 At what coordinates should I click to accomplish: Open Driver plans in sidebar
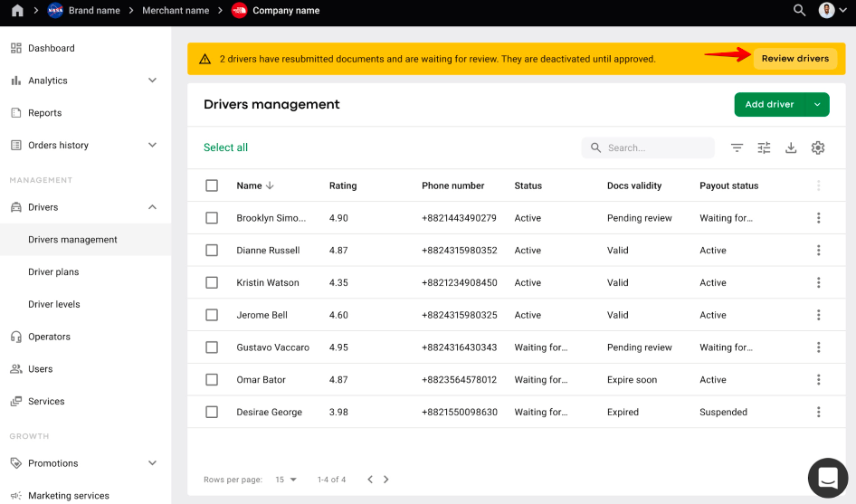click(x=53, y=272)
